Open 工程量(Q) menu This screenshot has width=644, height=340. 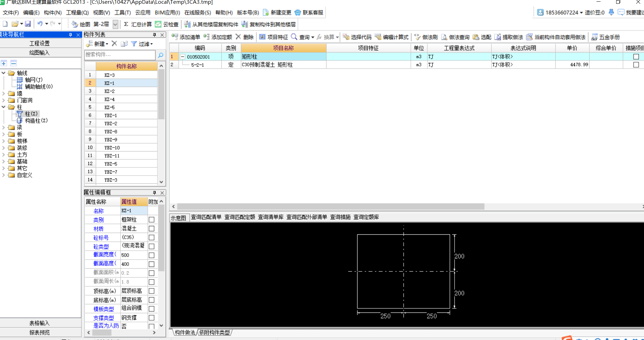pos(77,13)
